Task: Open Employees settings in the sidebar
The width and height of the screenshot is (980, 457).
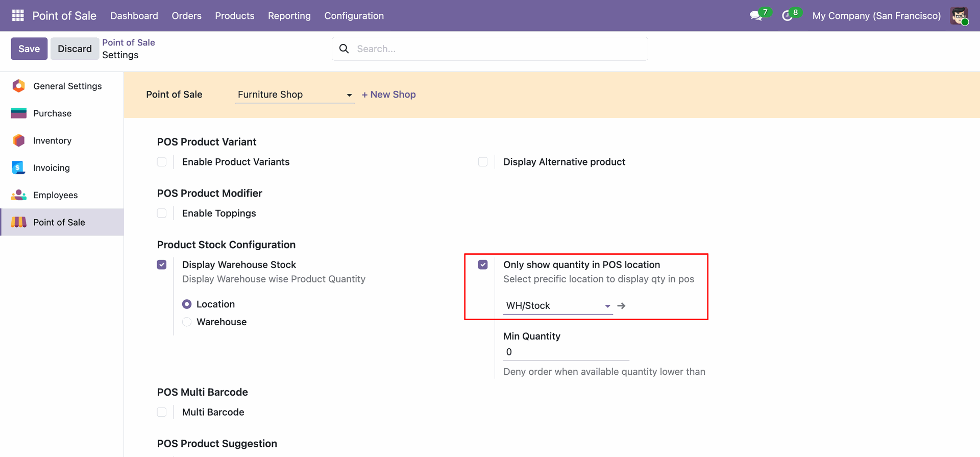Action: [62, 195]
